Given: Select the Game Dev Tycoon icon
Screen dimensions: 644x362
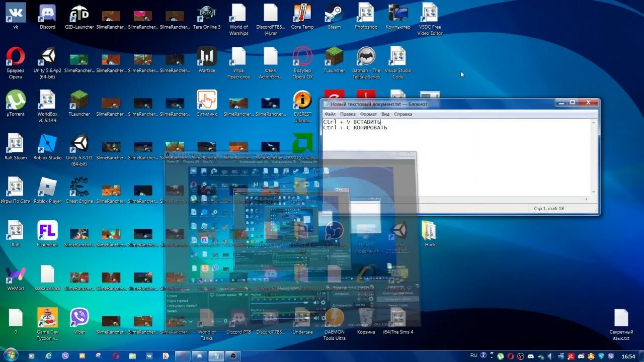Looking at the screenshot, I should 47,324.
